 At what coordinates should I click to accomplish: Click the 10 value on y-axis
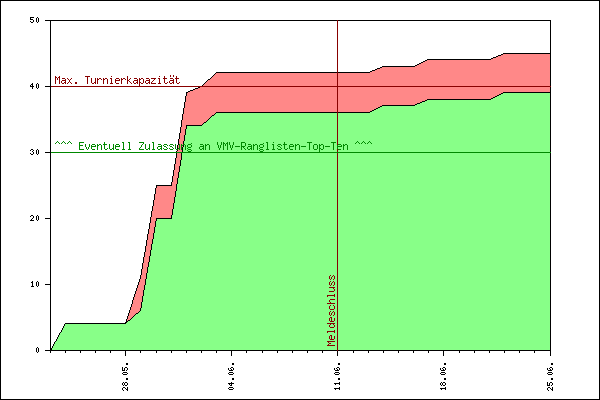[x=34, y=284]
